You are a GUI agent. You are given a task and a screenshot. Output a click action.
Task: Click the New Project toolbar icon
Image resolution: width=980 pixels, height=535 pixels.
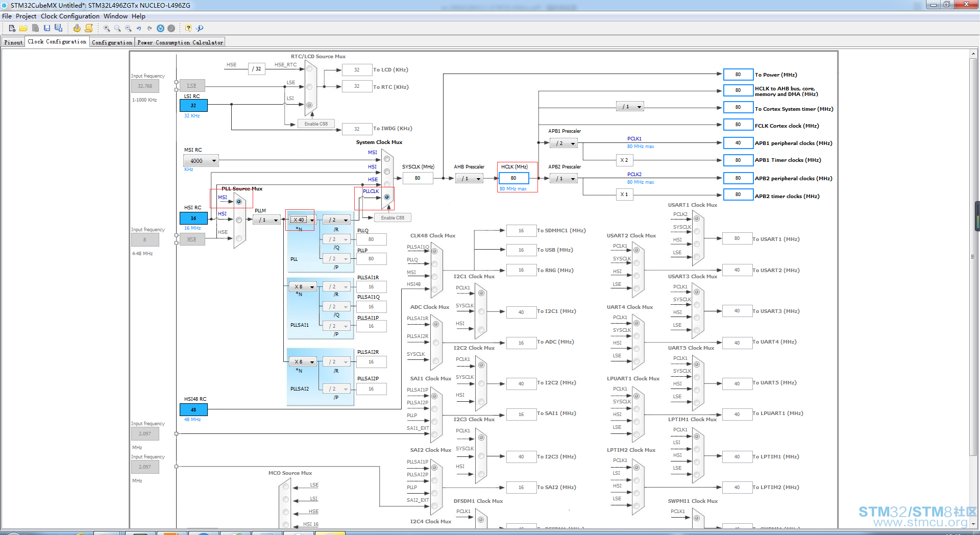12,29
